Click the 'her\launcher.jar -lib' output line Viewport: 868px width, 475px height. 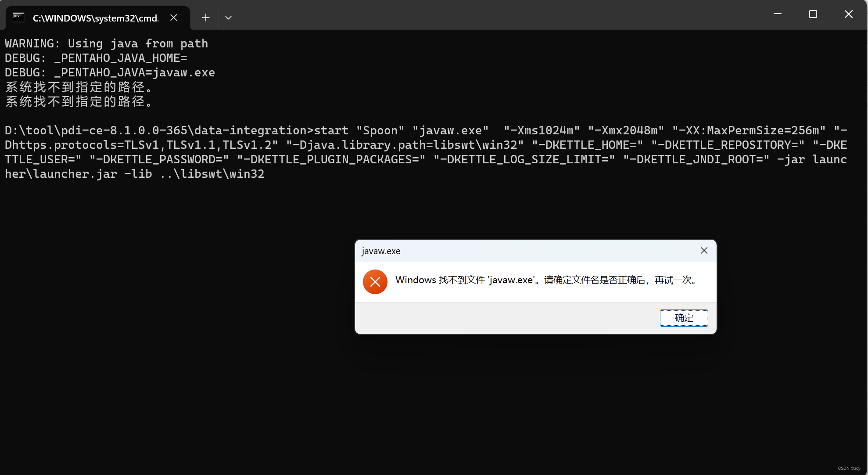coord(134,174)
